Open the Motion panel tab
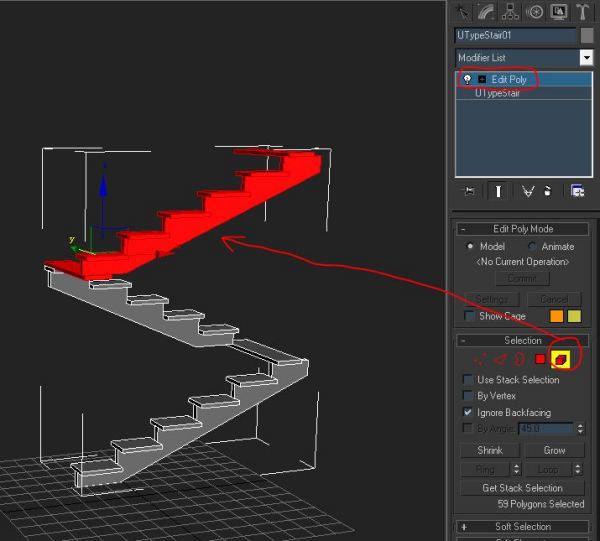 [x=535, y=12]
